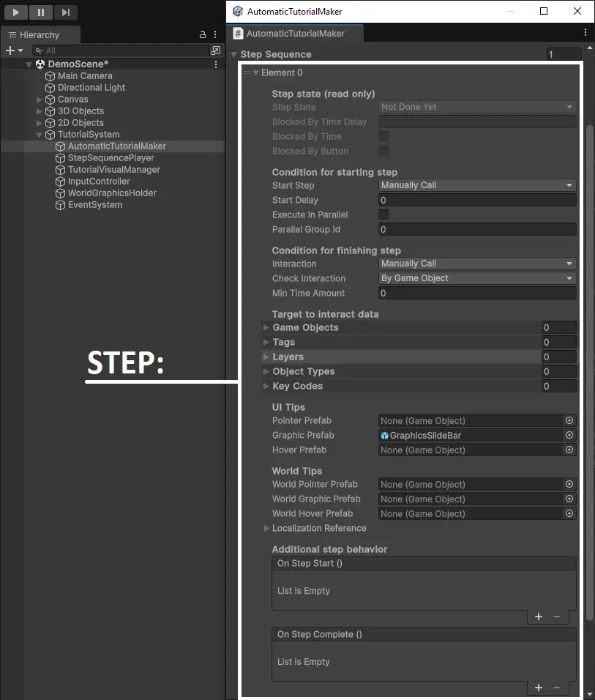Click the Hierarchy lock icon
The image size is (595, 700).
pyautogui.click(x=203, y=35)
